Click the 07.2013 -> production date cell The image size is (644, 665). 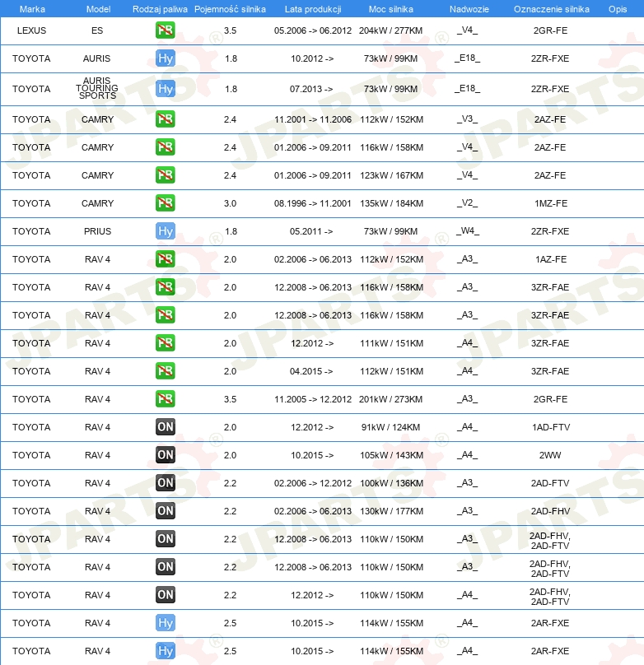click(x=311, y=89)
